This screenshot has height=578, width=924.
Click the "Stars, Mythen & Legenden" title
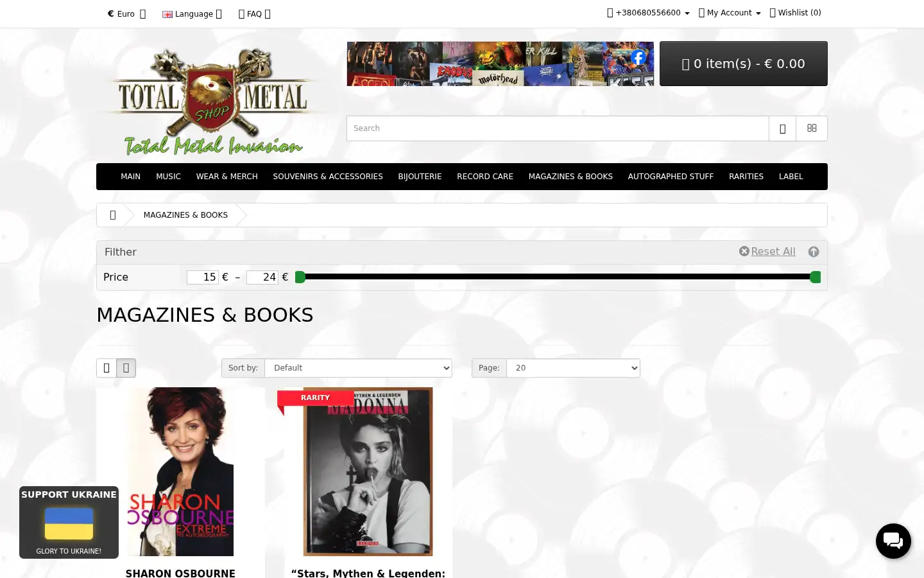point(368,573)
